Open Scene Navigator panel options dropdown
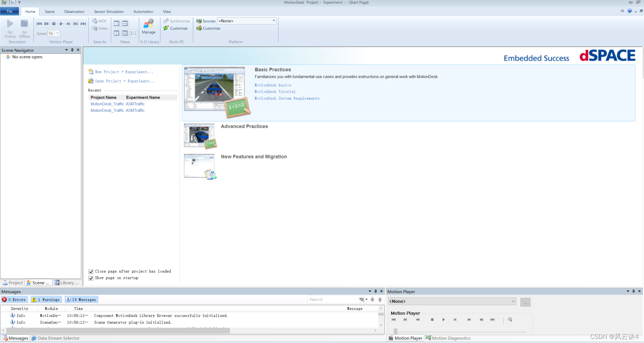Screen dimensions: 644x343 point(66,50)
